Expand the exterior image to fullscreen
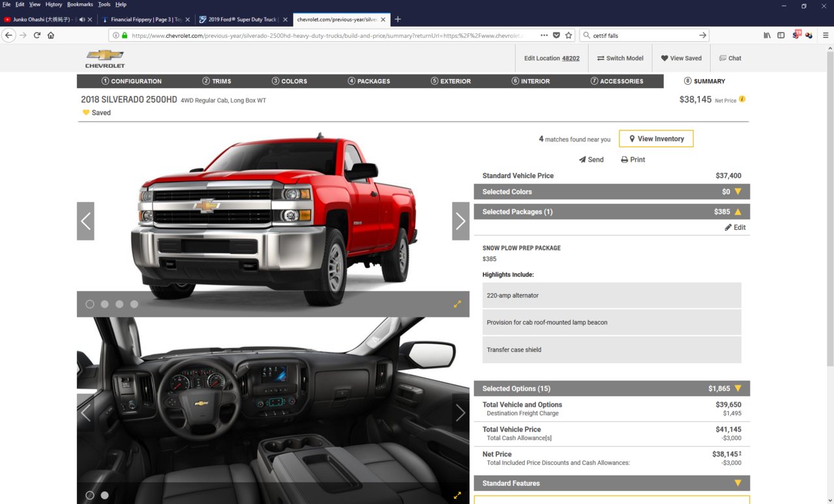The image size is (834, 504). [457, 304]
